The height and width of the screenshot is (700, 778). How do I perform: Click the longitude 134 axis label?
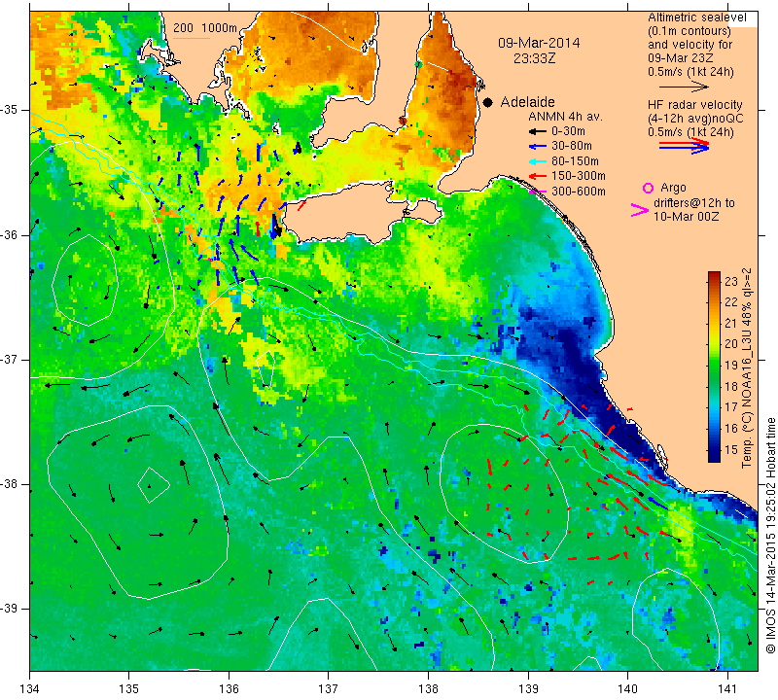coord(30,689)
